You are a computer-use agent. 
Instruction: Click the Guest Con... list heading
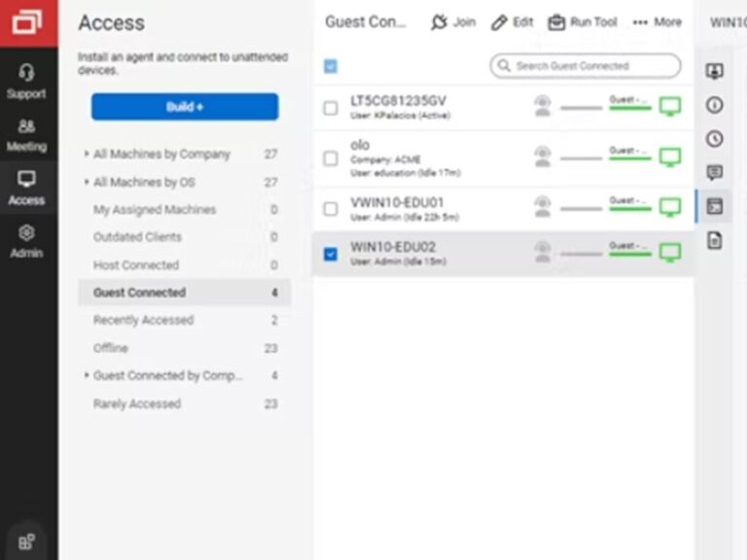pos(366,22)
